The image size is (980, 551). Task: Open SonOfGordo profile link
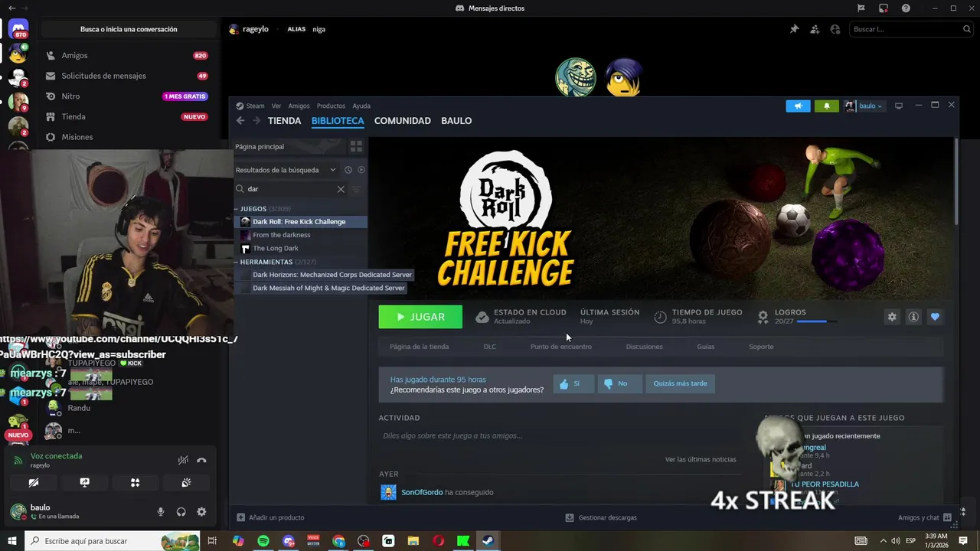point(422,492)
